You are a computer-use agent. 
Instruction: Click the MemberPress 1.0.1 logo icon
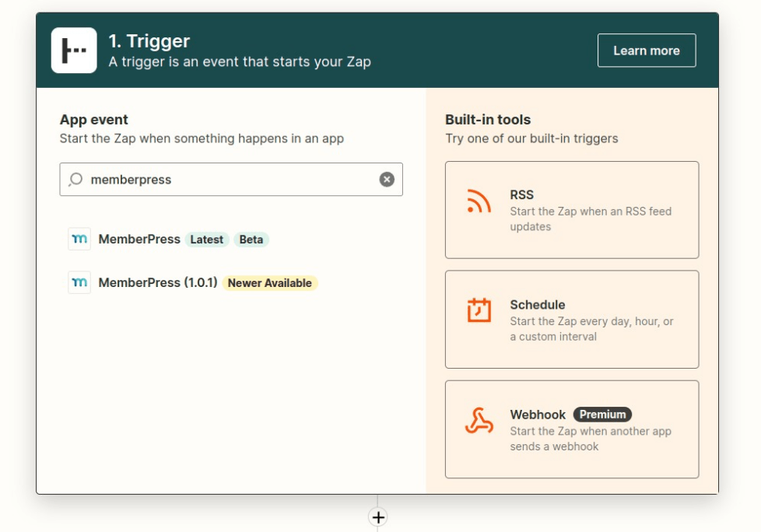(79, 282)
